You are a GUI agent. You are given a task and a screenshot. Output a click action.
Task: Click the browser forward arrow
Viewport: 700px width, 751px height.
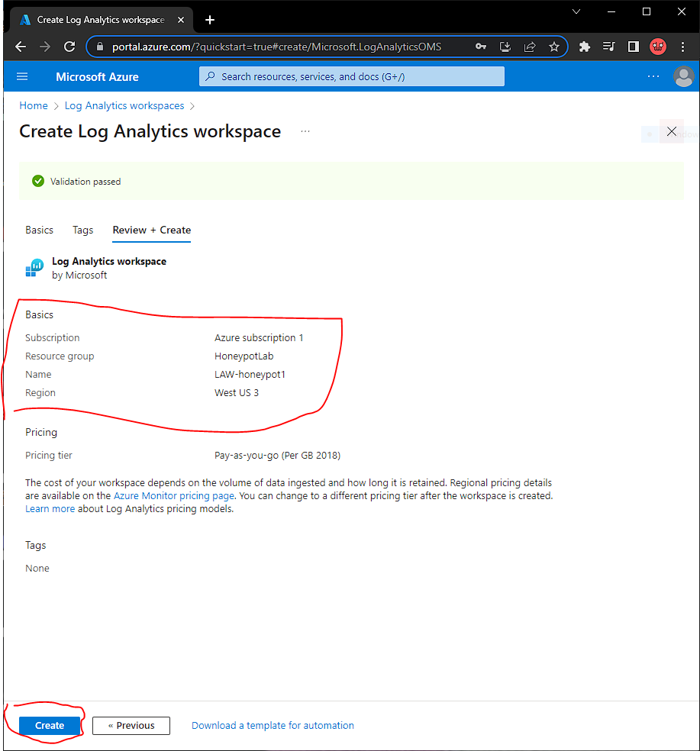[45, 47]
